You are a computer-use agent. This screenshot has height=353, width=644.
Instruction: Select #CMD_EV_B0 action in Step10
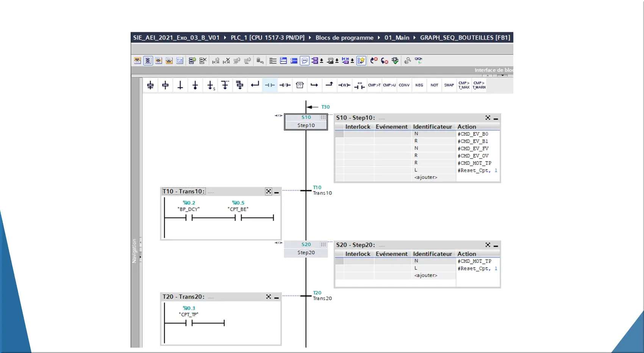coord(473,134)
